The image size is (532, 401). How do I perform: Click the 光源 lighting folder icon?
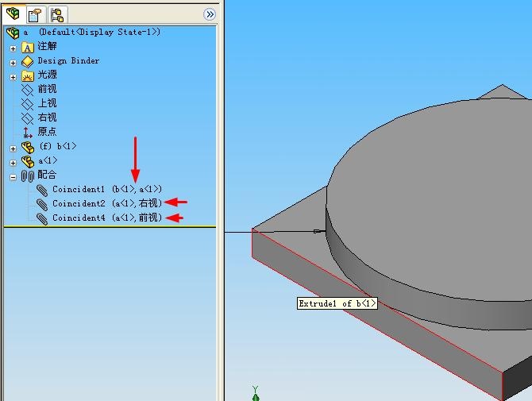click(x=28, y=76)
